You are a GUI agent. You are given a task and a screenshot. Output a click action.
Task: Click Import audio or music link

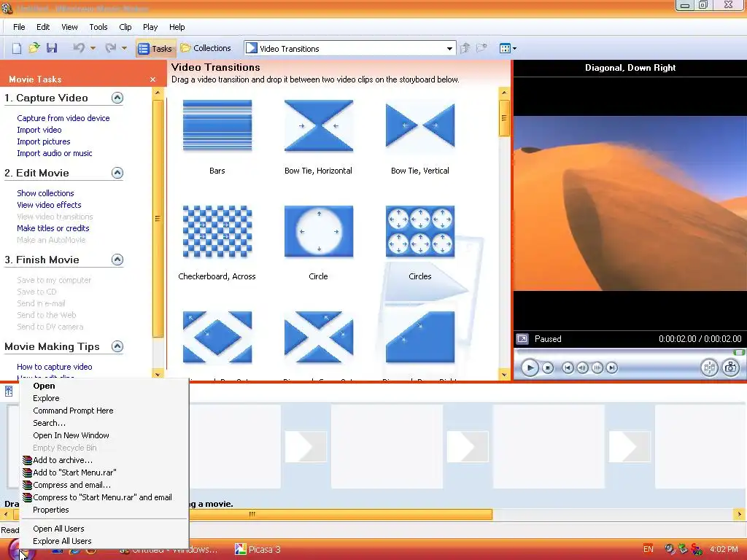click(x=54, y=153)
